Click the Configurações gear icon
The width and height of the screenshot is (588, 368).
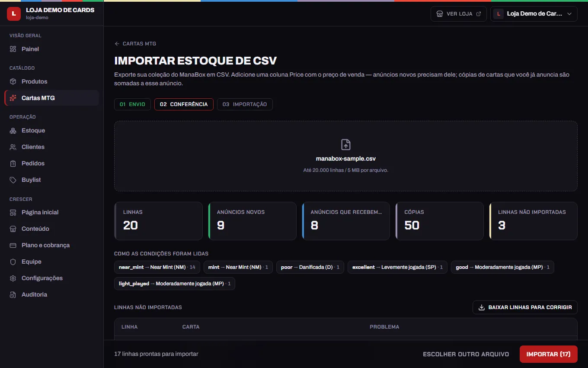coord(13,278)
